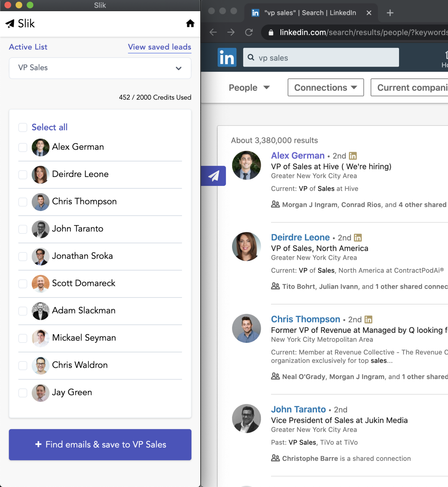Click the browser address bar URL
Screen dimensions: 448x487
point(364,32)
